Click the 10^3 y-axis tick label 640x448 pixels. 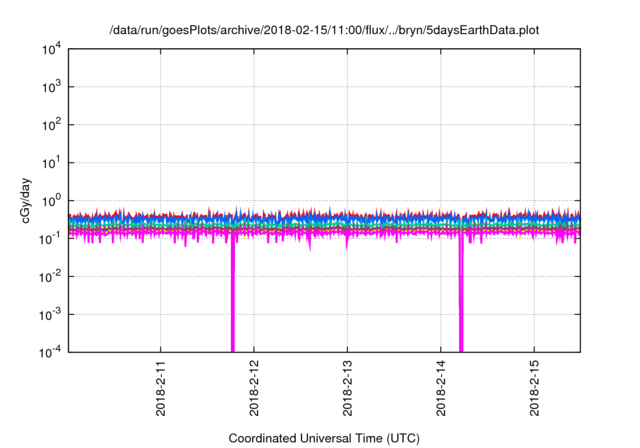point(51,87)
